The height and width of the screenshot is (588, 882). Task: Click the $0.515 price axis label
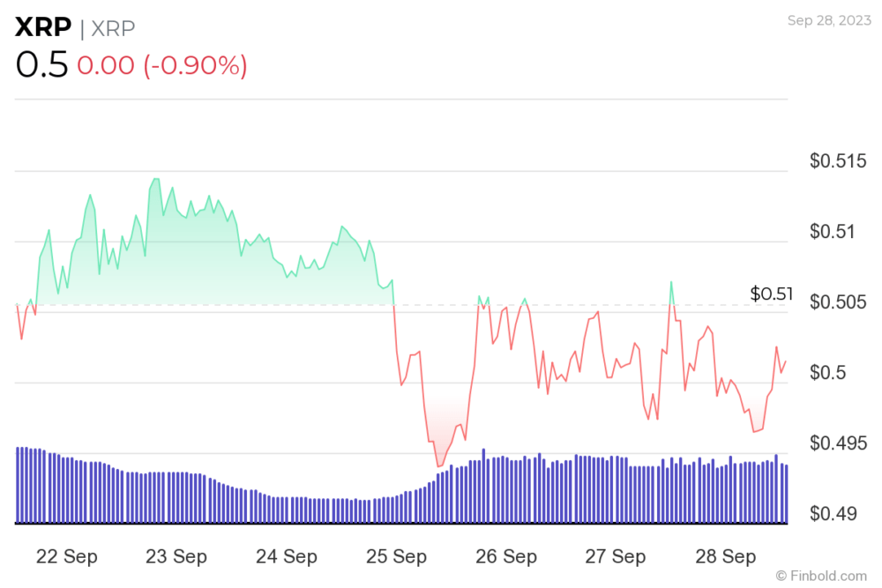(838, 161)
